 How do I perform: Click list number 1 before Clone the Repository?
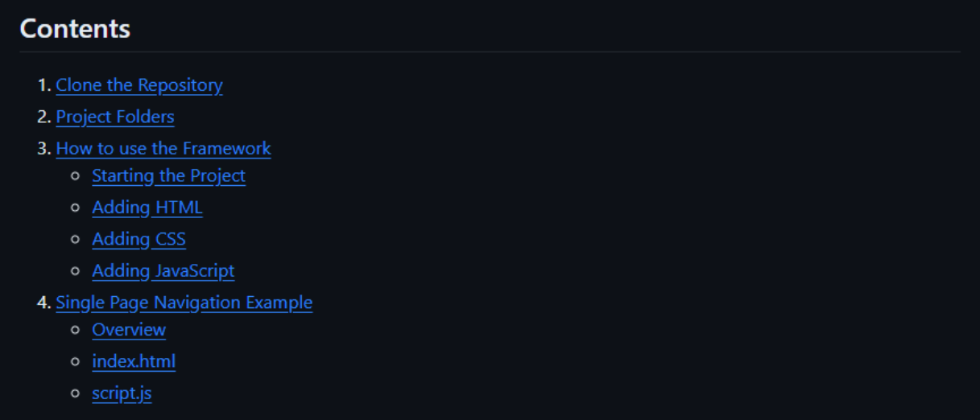44,85
